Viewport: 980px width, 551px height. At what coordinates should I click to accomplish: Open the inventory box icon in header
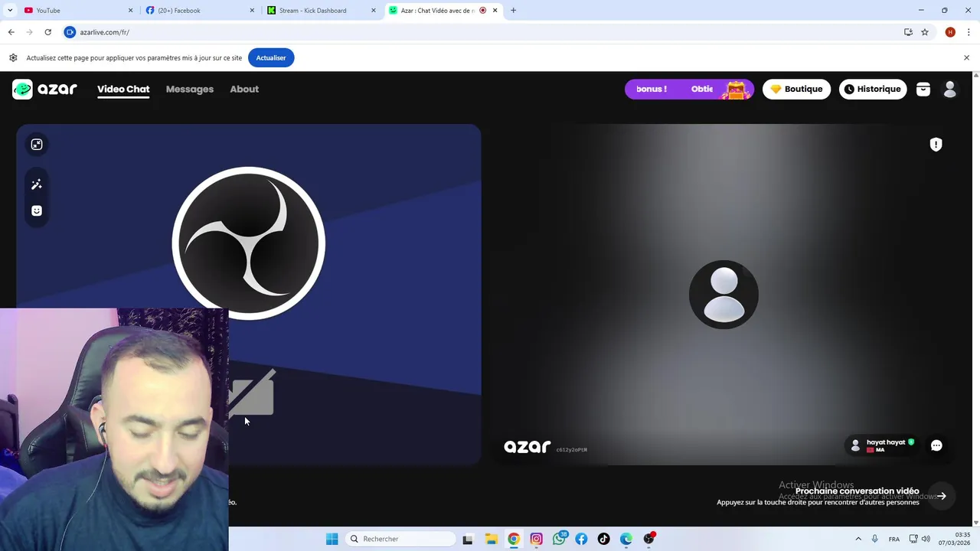tap(923, 90)
